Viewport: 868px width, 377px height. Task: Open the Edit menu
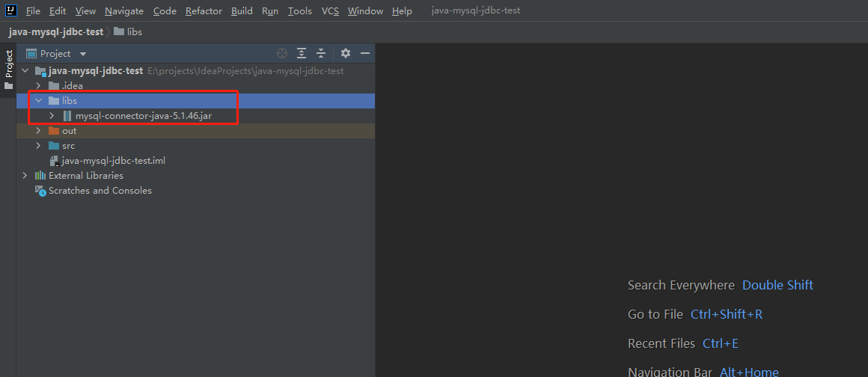(58, 11)
